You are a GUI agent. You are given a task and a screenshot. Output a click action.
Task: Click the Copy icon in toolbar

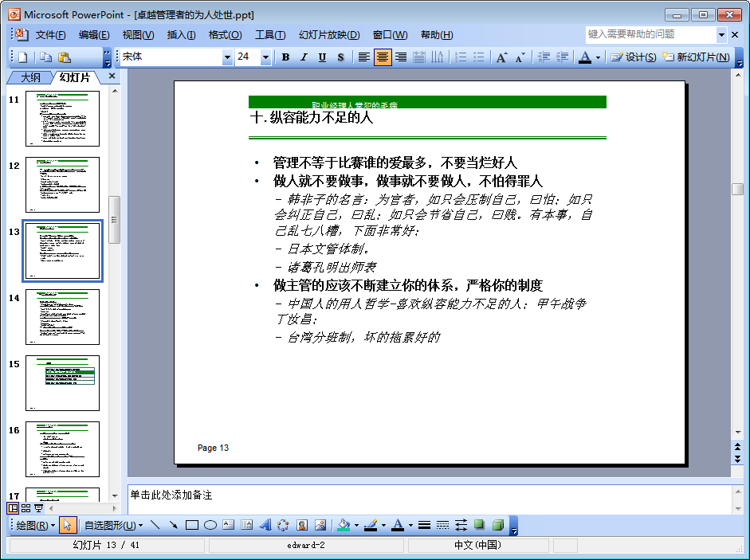[45, 57]
